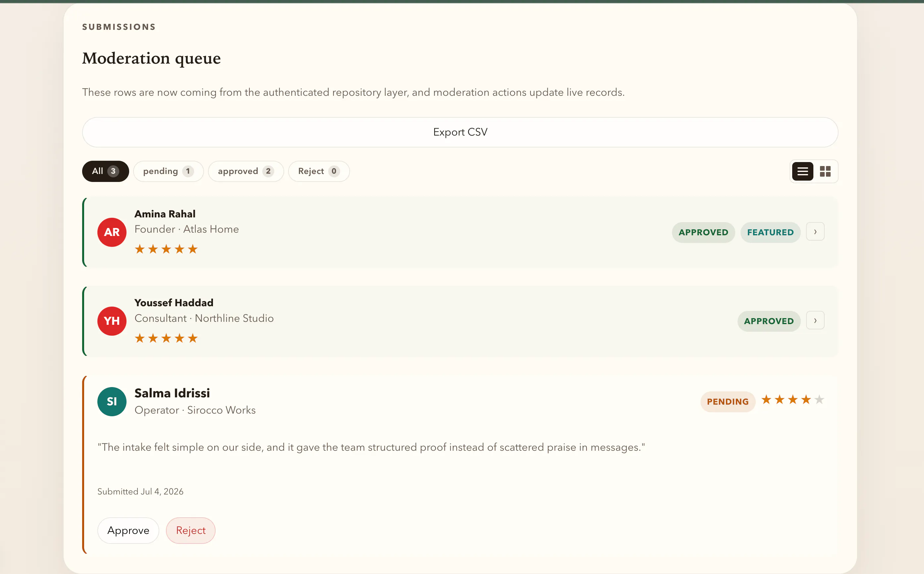Click 'Consultant · Northline Studio' text
This screenshot has width=924, height=574.
[204, 318]
